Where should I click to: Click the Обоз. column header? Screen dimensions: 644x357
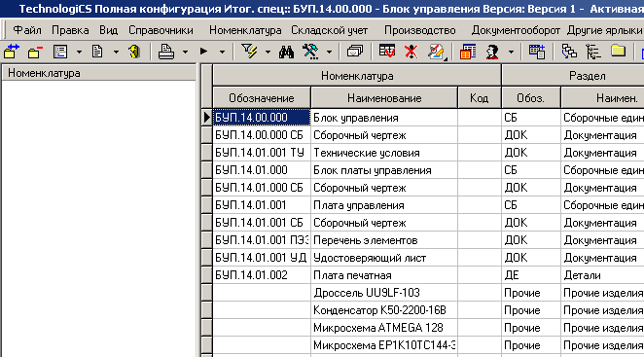click(530, 98)
